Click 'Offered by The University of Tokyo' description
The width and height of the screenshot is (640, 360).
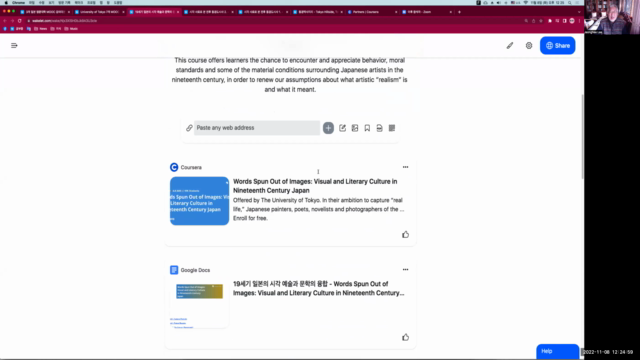[x=318, y=209]
